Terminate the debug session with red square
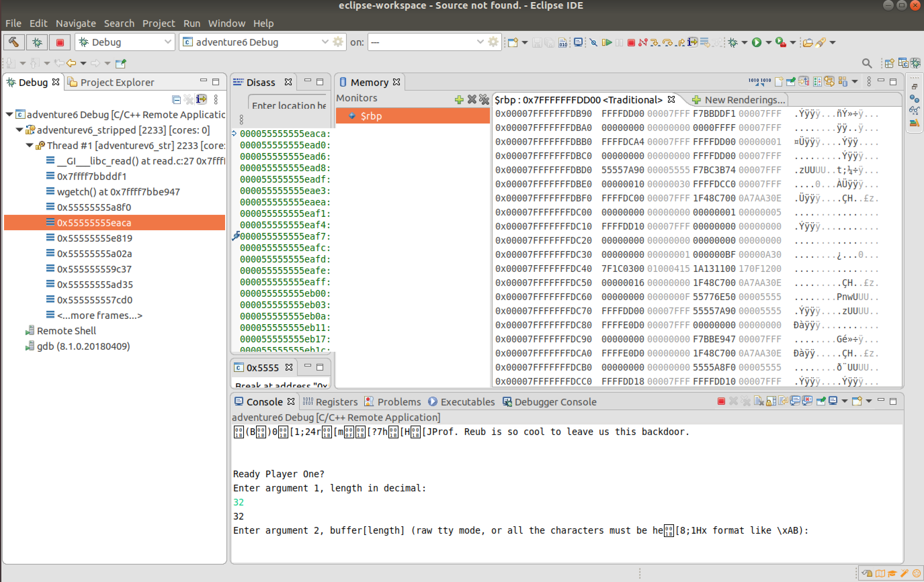Screen dimensions: 924x582 (631, 42)
